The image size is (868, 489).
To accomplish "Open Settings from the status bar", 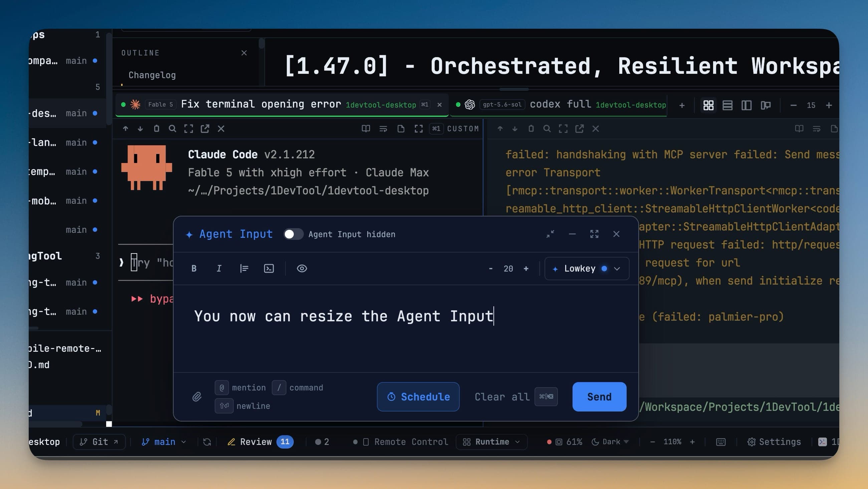I will point(774,442).
